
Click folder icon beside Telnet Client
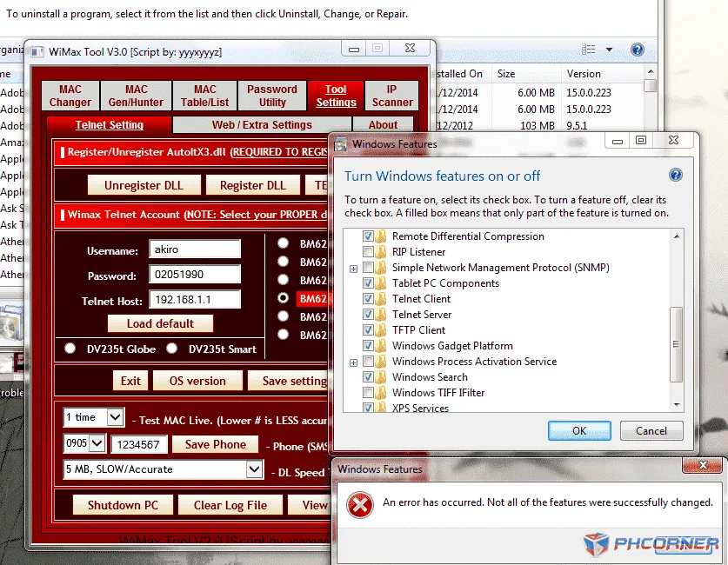click(381, 299)
